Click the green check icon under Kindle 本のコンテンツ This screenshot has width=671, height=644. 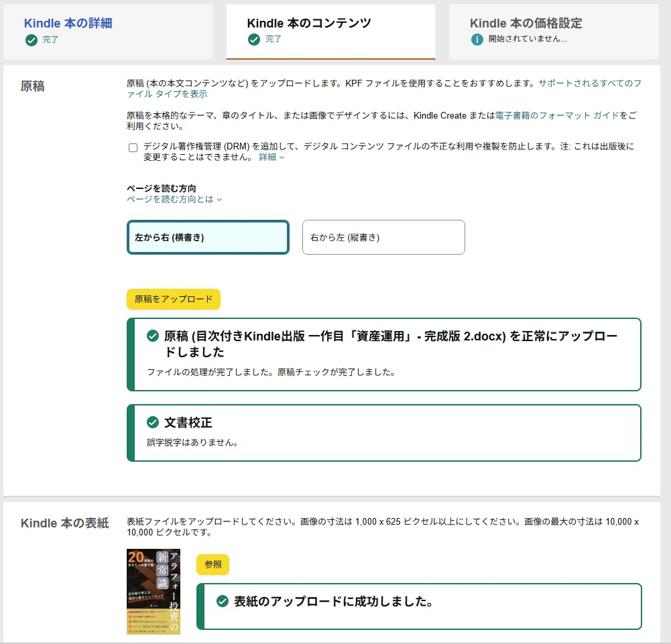pyautogui.click(x=254, y=40)
